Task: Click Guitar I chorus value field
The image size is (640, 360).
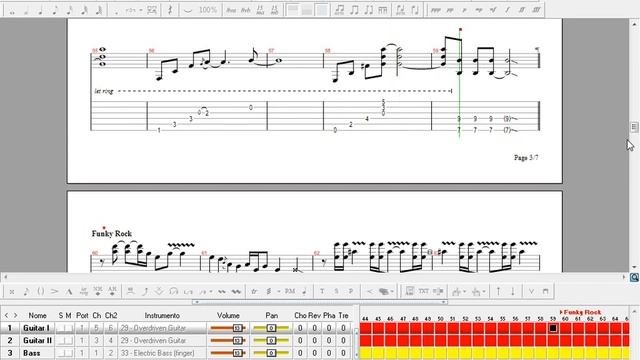Action: point(300,328)
